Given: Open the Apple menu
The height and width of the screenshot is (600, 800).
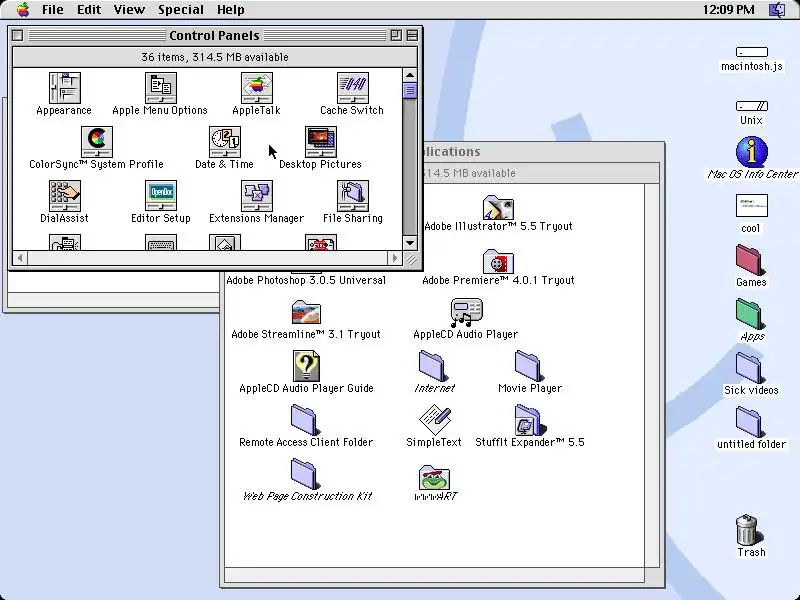Looking at the screenshot, I should [23, 9].
